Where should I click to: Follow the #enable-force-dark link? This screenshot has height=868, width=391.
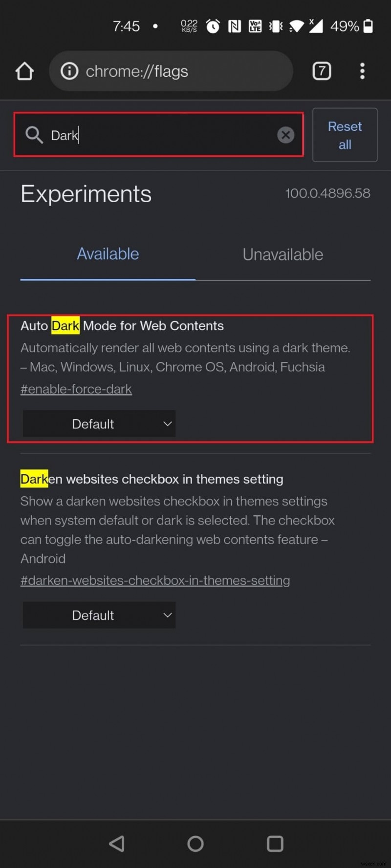pos(76,389)
